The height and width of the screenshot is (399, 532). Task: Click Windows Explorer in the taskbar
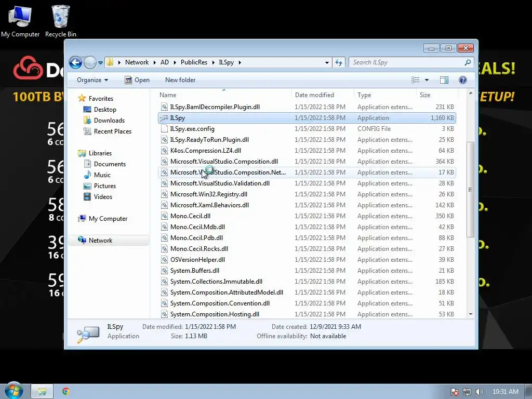tap(42, 392)
